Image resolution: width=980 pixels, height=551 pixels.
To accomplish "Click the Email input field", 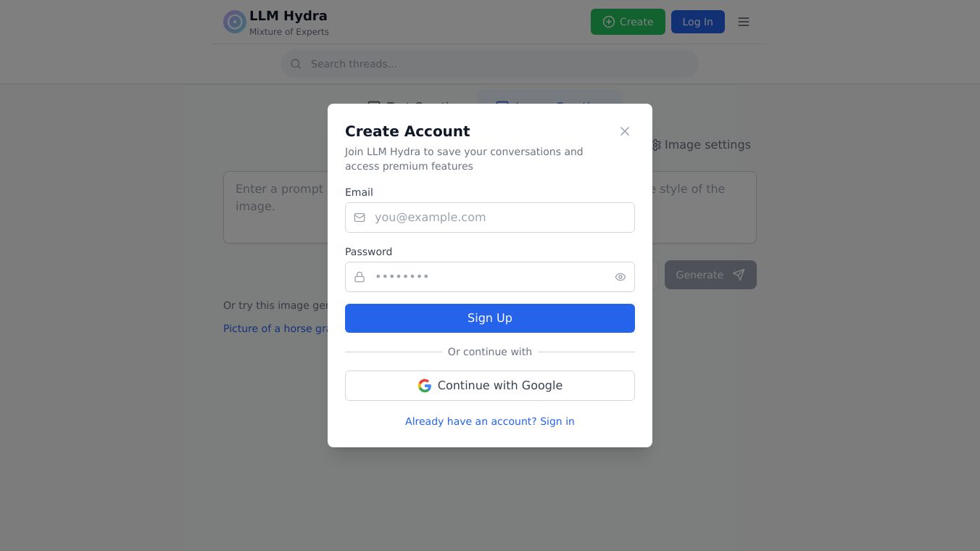I will [500, 217].
